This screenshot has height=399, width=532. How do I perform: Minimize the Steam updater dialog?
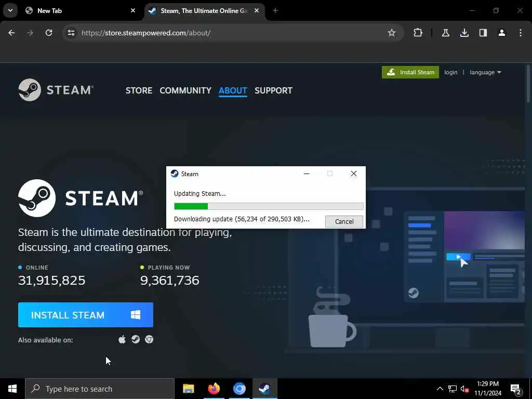(307, 174)
